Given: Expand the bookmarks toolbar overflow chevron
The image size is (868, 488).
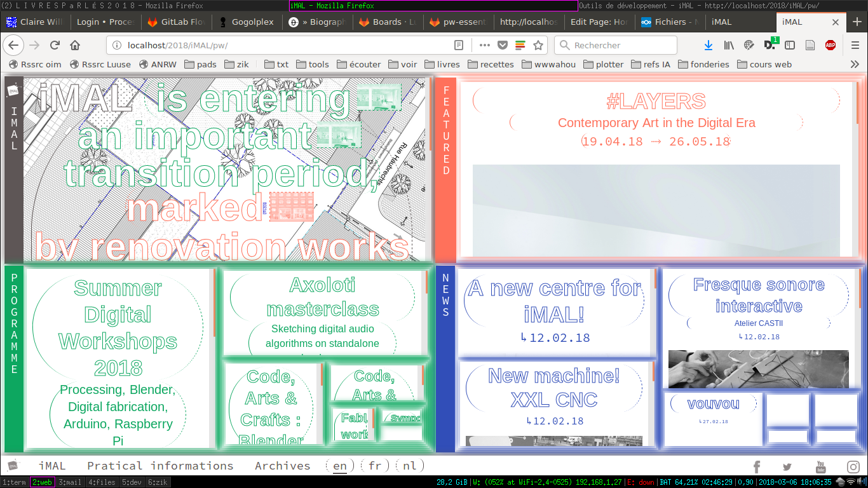Looking at the screenshot, I should click(855, 64).
